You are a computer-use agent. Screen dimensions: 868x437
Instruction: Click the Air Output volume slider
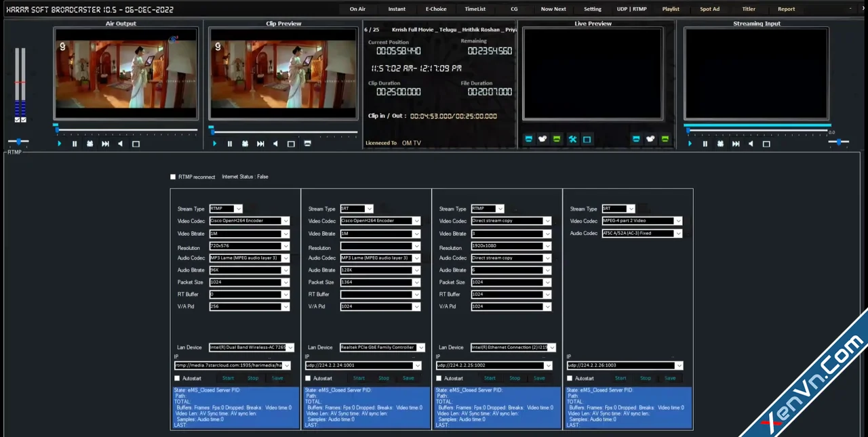click(x=18, y=142)
